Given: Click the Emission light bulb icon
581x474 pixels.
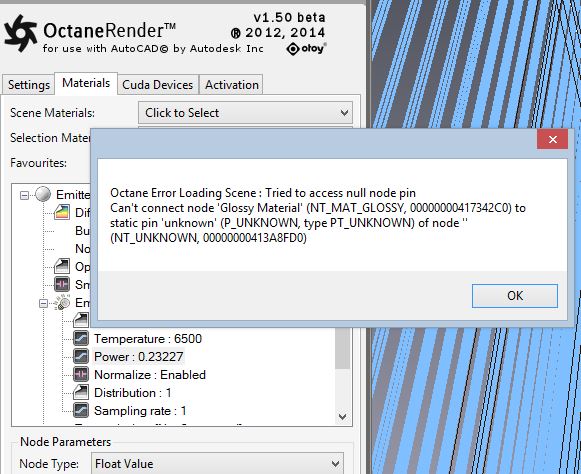Looking at the screenshot, I should pos(62,302).
